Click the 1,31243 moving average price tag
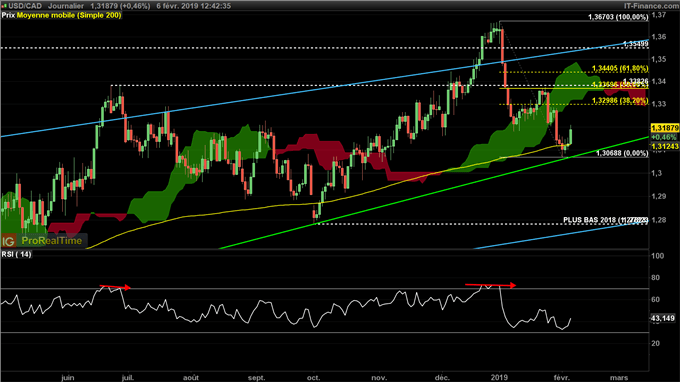Image resolution: width=680 pixels, height=382 pixels. [664, 147]
